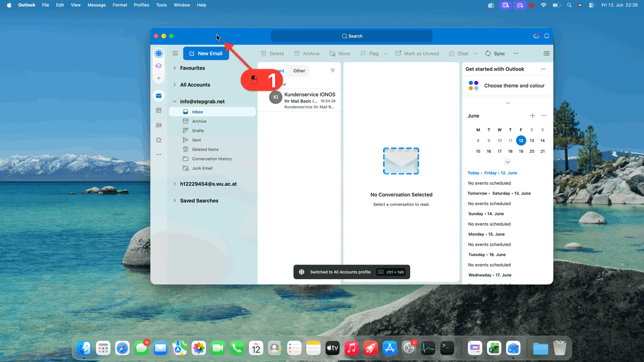Open toolbar overflow ellipsis menu
The height and width of the screenshot is (362, 644).
[x=516, y=53]
